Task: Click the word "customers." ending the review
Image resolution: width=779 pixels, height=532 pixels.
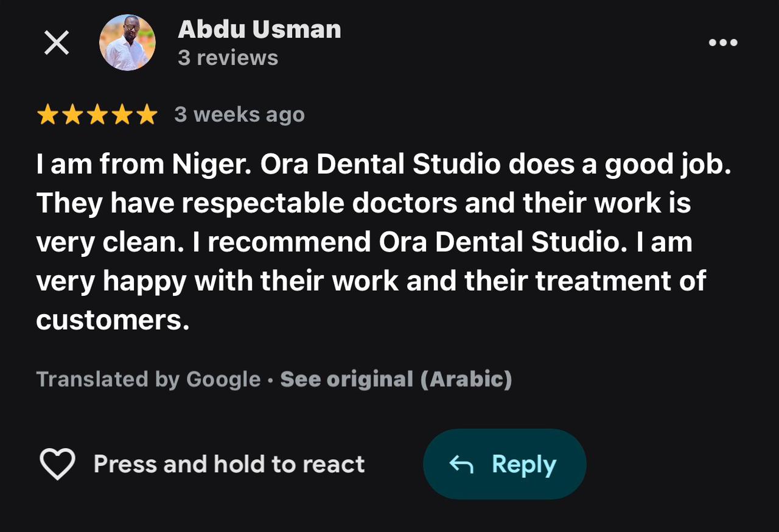Action: (113, 320)
